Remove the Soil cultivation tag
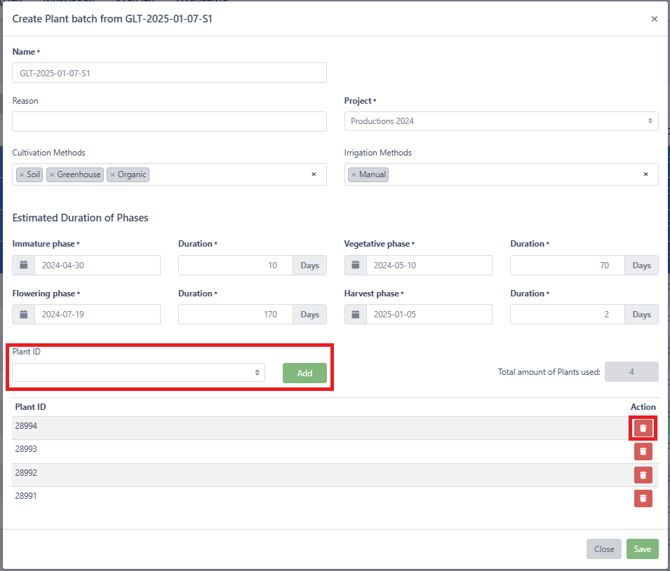Viewport: 670px width, 571px height. pyautogui.click(x=22, y=175)
